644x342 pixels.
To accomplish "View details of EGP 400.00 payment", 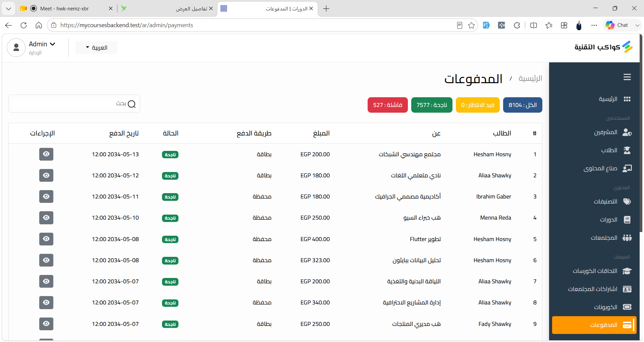I will click(46, 239).
